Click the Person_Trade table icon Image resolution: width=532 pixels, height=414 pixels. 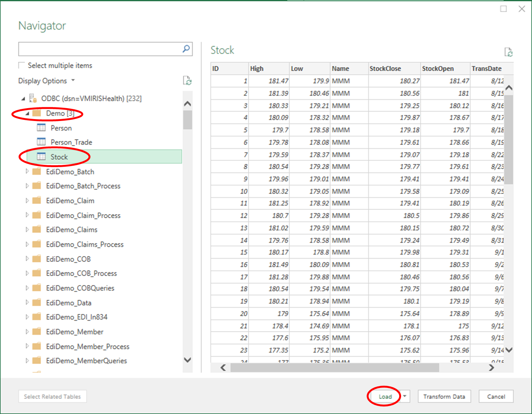[x=41, y=142]
